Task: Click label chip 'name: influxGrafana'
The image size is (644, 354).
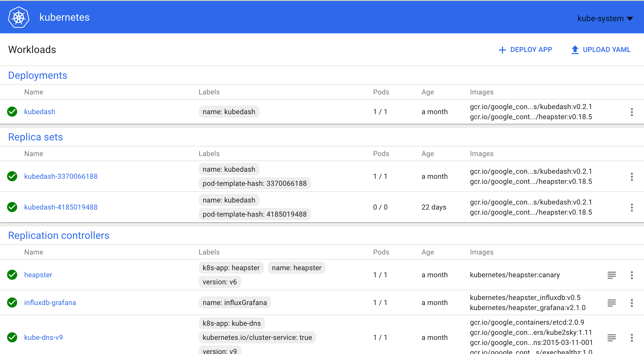Action: (x=235, y=302)
